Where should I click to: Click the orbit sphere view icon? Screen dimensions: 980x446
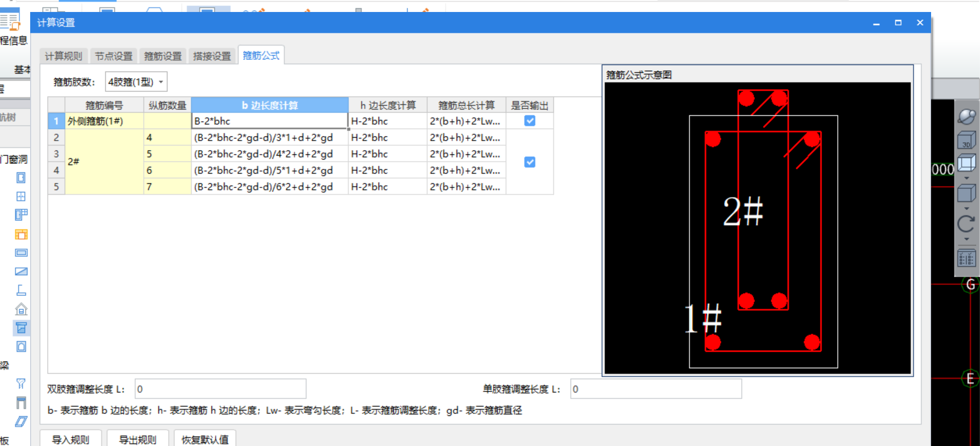(966, 116)
